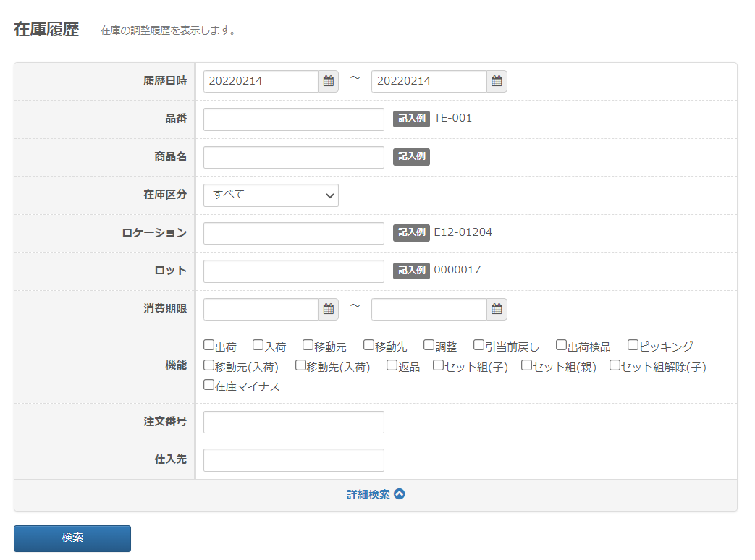Open calendar for 消費期限 end date
755x560 pixels.
click(x=497, y=309)
